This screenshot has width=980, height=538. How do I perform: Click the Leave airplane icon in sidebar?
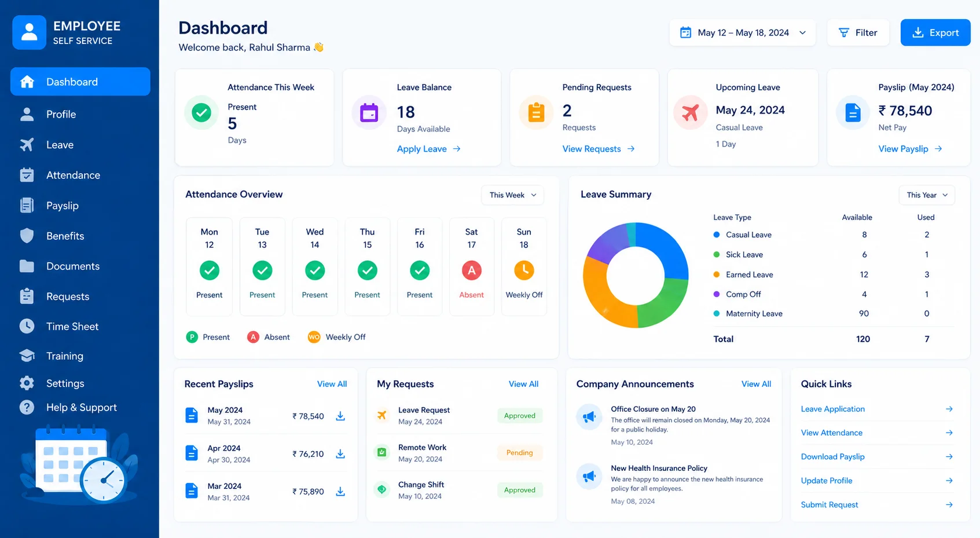[27, 145]
